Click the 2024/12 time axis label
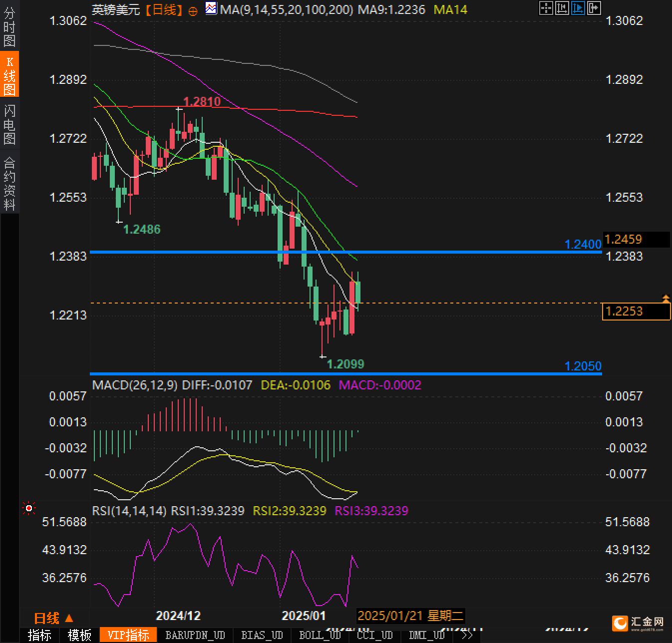The width and height of the screenshot is (672, 643). pos(178,615)
